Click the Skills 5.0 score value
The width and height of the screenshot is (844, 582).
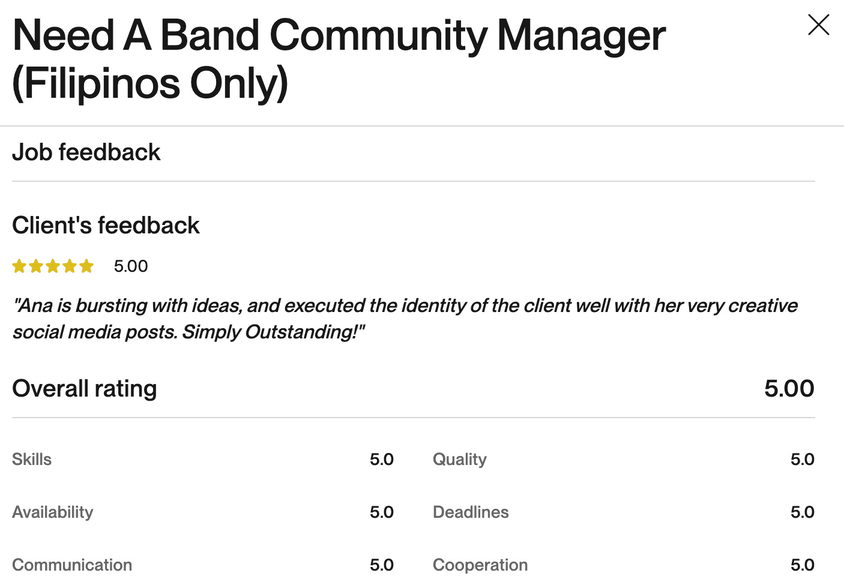(x=382, y=459)
